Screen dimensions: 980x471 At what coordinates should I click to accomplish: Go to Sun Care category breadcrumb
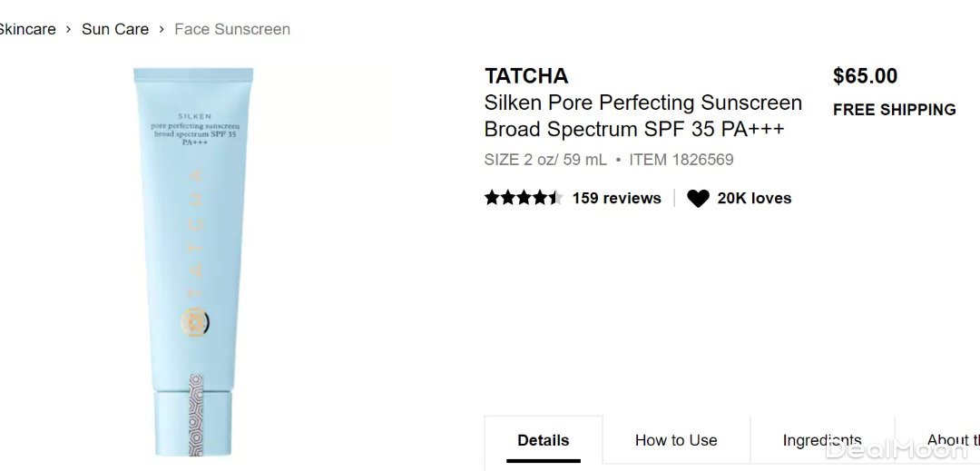click(115, 29)
